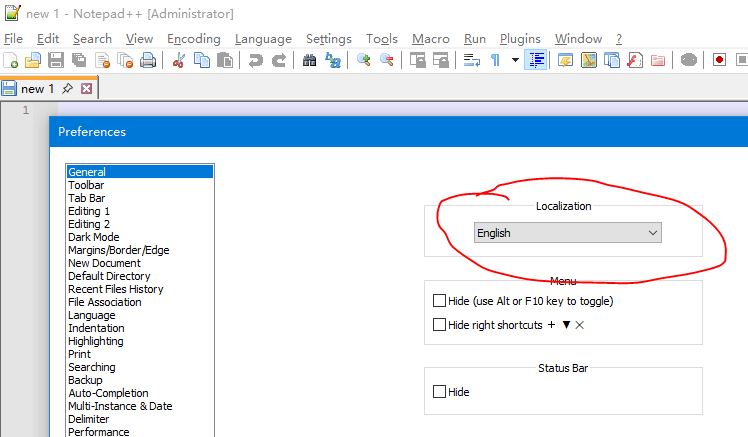748x437 pixels.
Task: Click the Save file toolbar icon
Action: pos(55,61)
